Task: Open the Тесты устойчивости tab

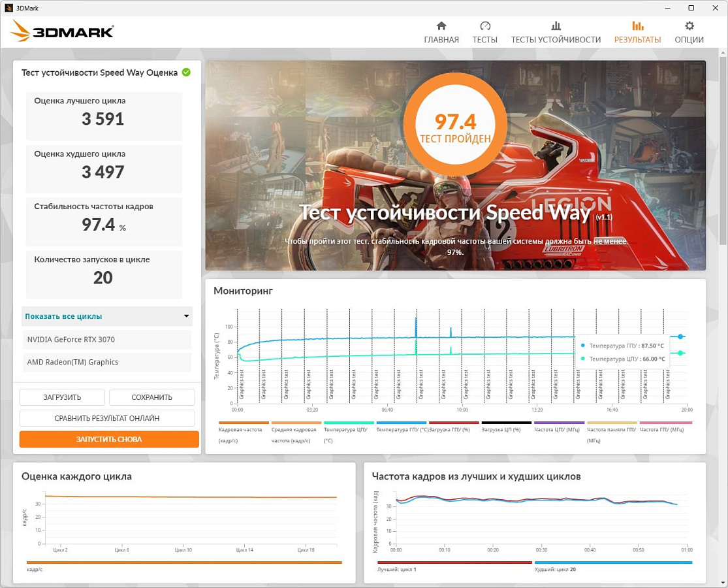Action: (556, 33)
